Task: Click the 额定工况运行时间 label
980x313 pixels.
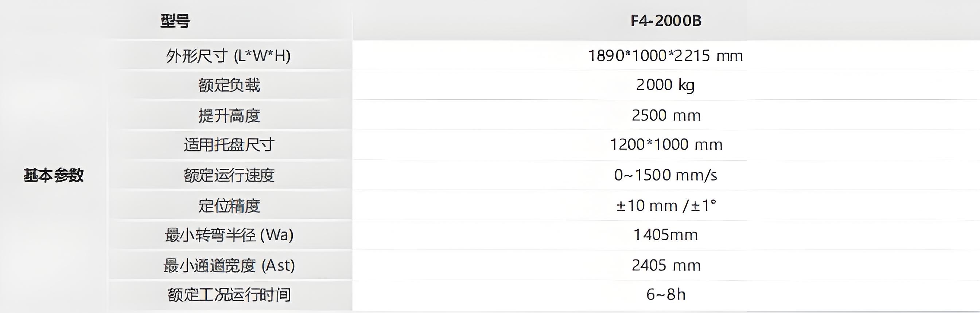Action: click(x=229, y=295)
